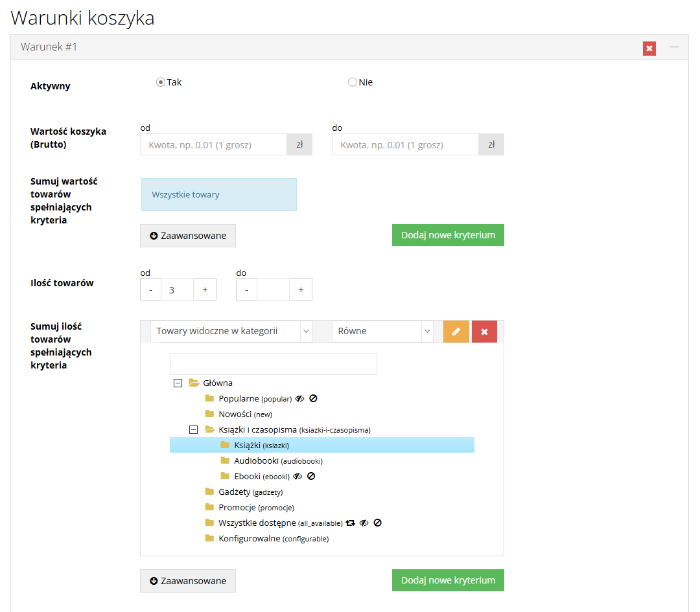Click crossed-eye icon next to Popularne
700x612 pixels.
299,398
